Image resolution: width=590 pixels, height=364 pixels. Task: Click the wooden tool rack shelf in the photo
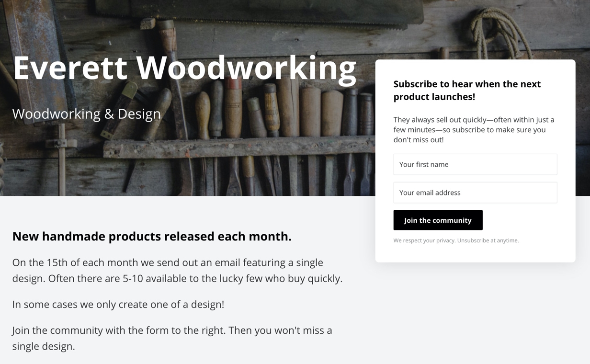(239, 148)
